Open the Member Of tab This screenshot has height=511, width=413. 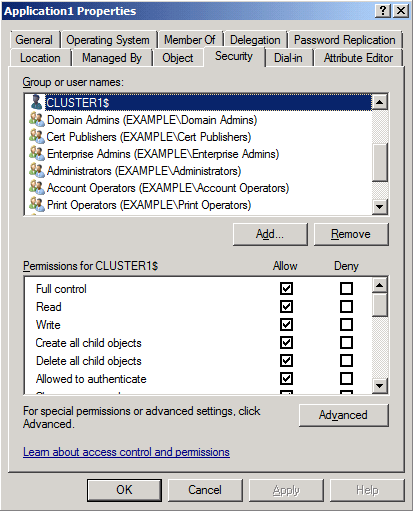click(190, 40)
